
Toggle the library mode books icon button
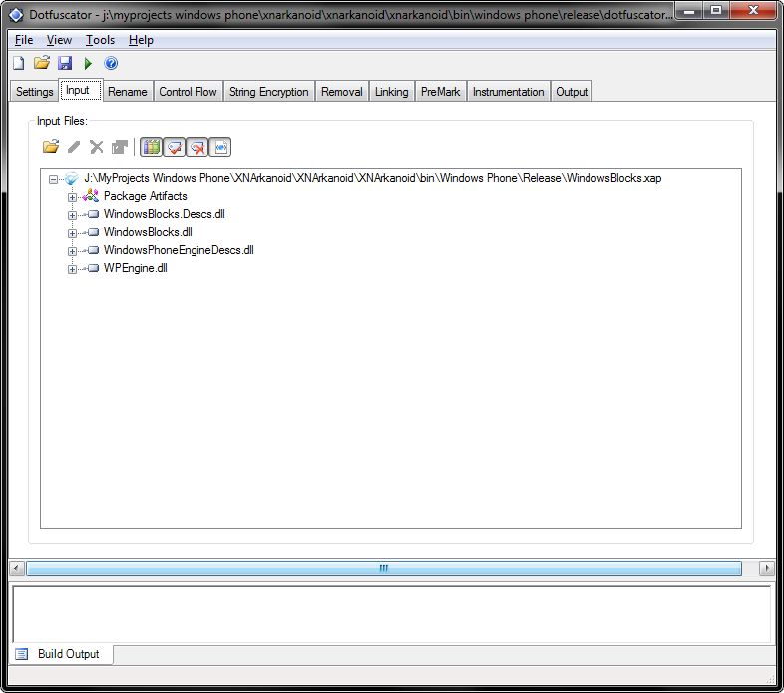point(151,147)
